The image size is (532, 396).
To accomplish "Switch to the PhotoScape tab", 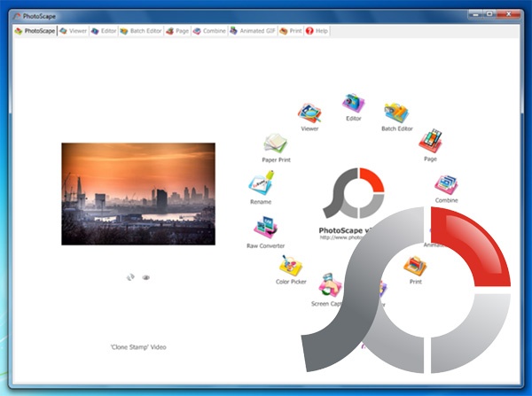I will (x=35, y=31).
